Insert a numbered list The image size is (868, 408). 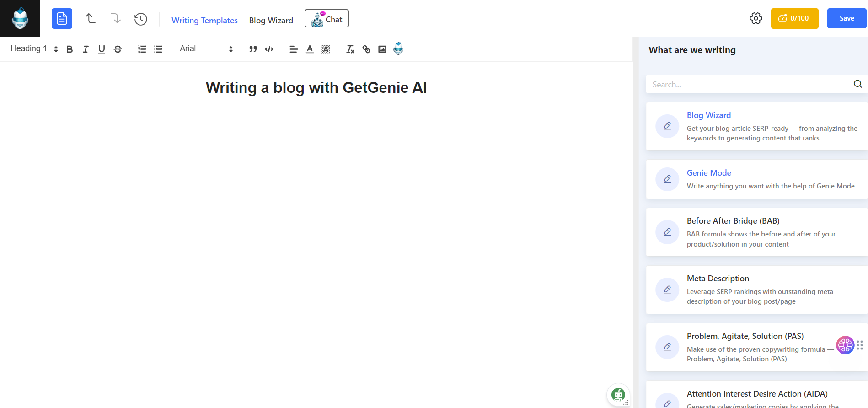(142, 49)
